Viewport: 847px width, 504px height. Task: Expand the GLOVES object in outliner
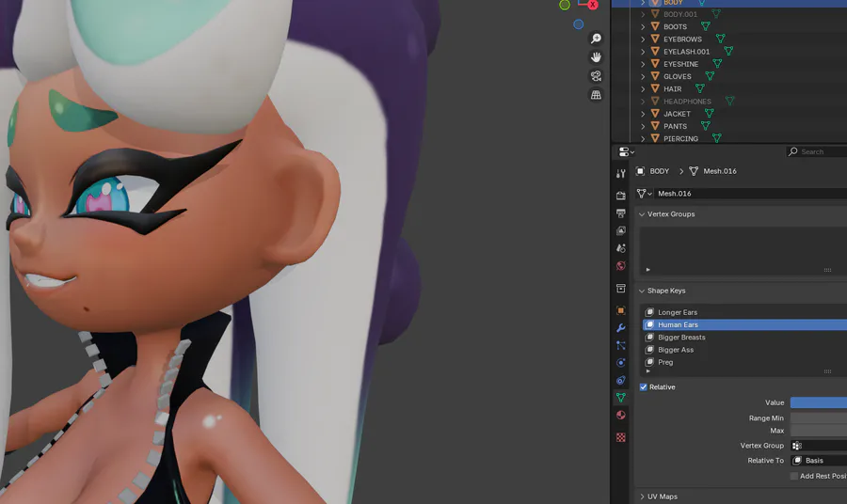(x=643, y=76)
